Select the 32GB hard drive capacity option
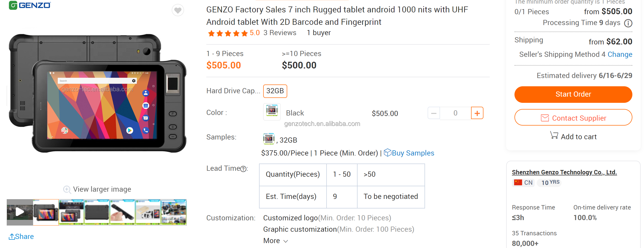Image resolution: width=644 pixels, height=248 pixels. (275, 91)
